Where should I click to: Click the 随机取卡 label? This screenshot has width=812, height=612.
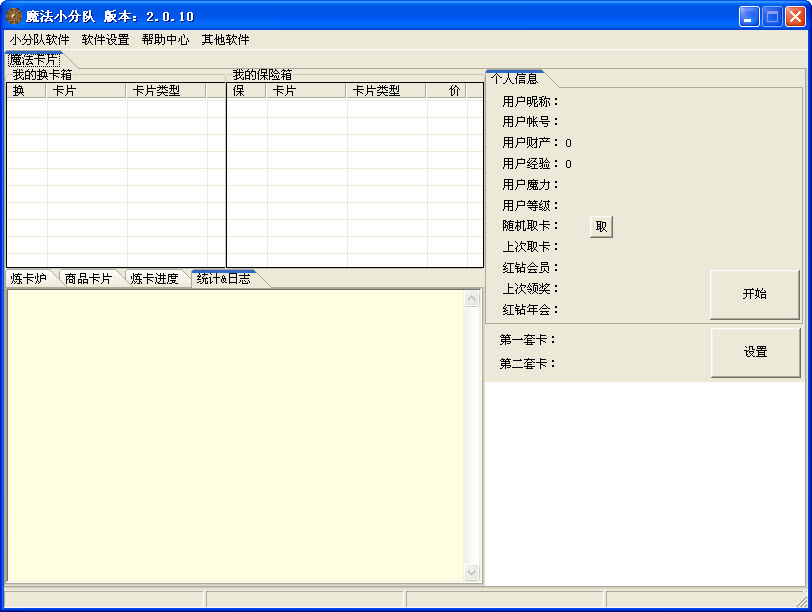(530, 226)
